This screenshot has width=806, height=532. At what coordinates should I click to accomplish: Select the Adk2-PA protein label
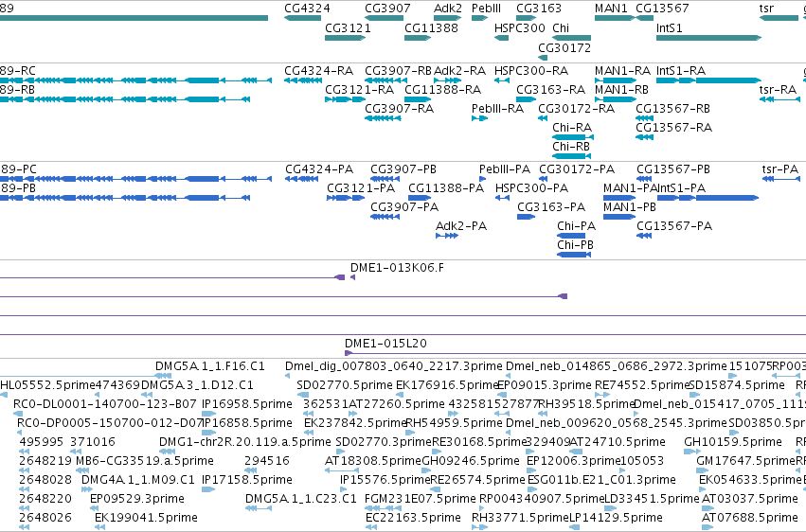click(461, 226)
